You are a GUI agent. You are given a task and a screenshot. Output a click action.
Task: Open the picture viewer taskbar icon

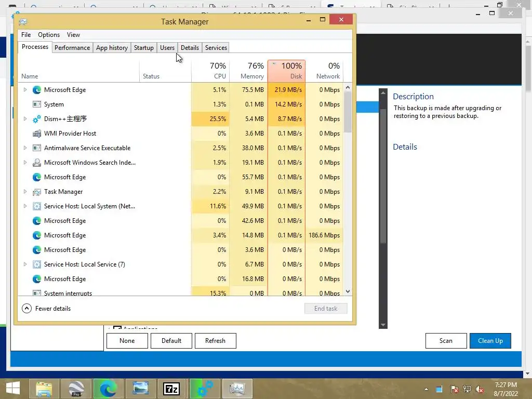tap(140, 389)
